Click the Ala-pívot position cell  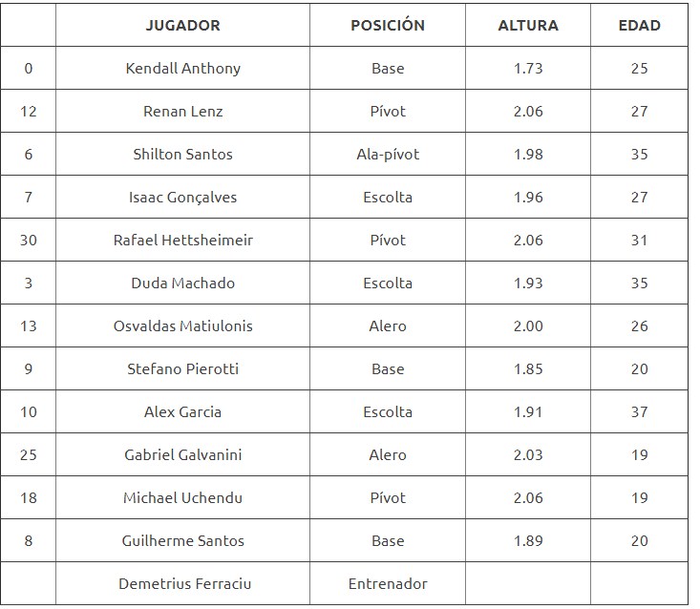click(388, 155)
